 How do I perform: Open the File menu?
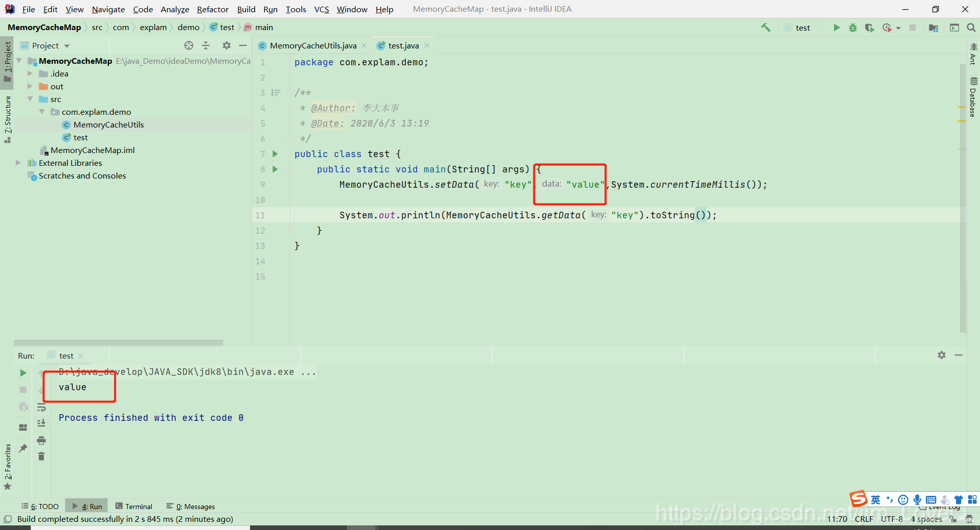point(29,9)
